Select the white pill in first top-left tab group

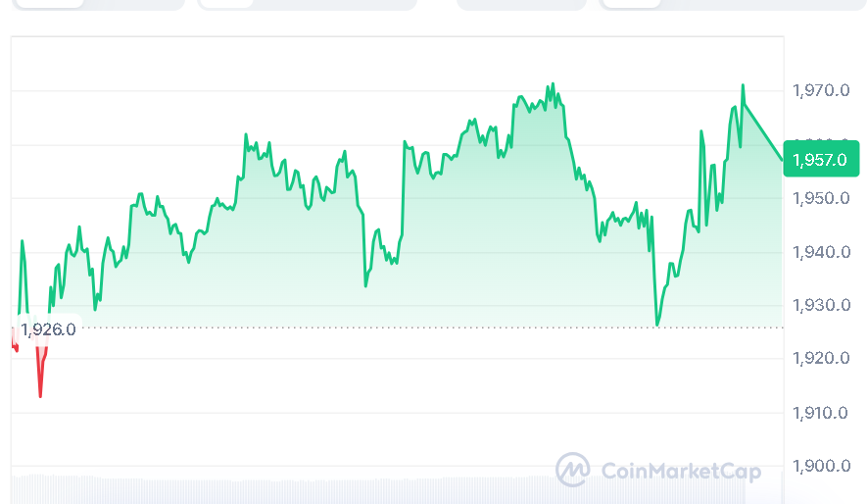tap(47, 3)
